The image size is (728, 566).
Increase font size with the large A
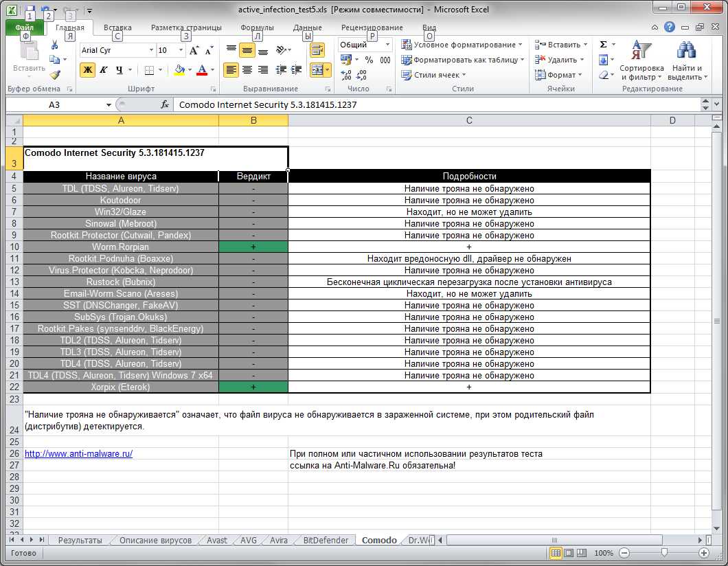coord(194,50)
